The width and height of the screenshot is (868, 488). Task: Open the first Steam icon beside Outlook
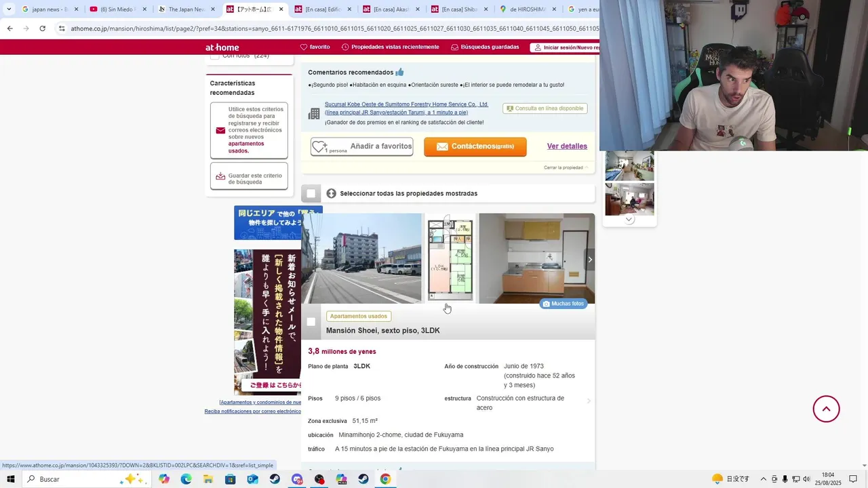pos(275,479)
